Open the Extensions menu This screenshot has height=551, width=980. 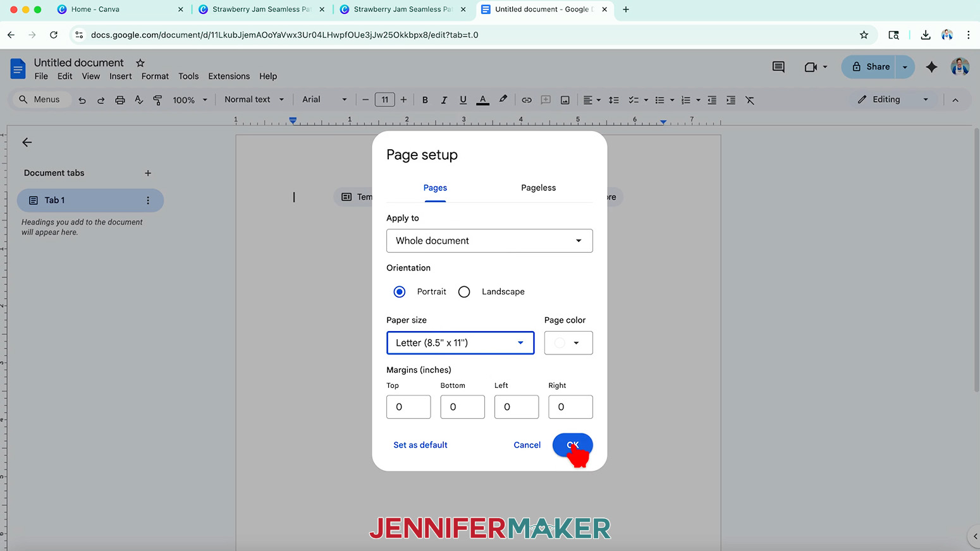click(229, 76)
